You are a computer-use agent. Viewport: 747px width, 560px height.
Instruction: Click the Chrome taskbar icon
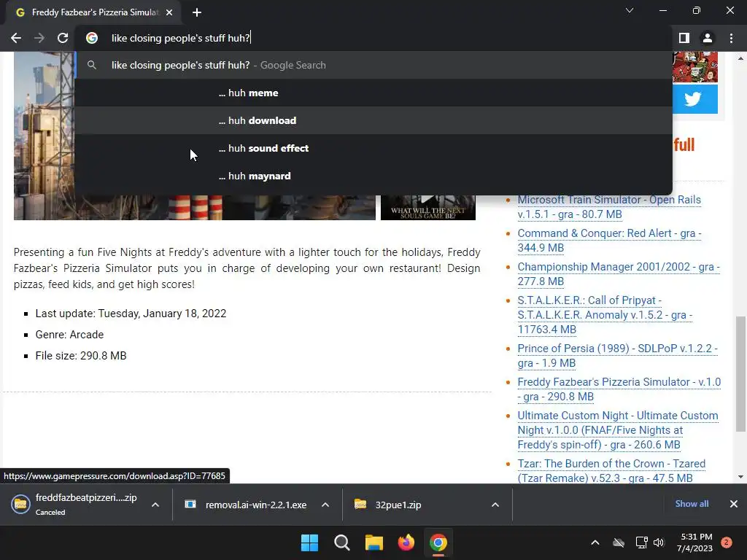tap(438, 542)
